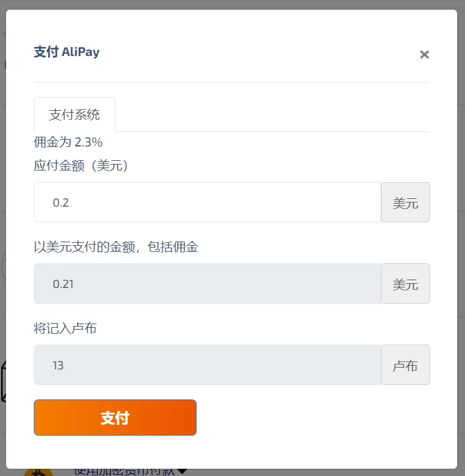Select the 支付系统 tab
The height and width of the screenshot is (476, 465).
tap(74, 114)
